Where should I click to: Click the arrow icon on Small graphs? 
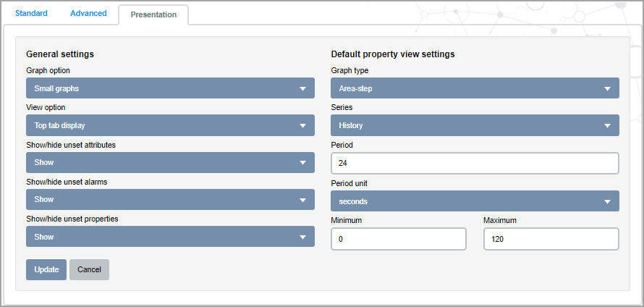[x=302, y=89]
